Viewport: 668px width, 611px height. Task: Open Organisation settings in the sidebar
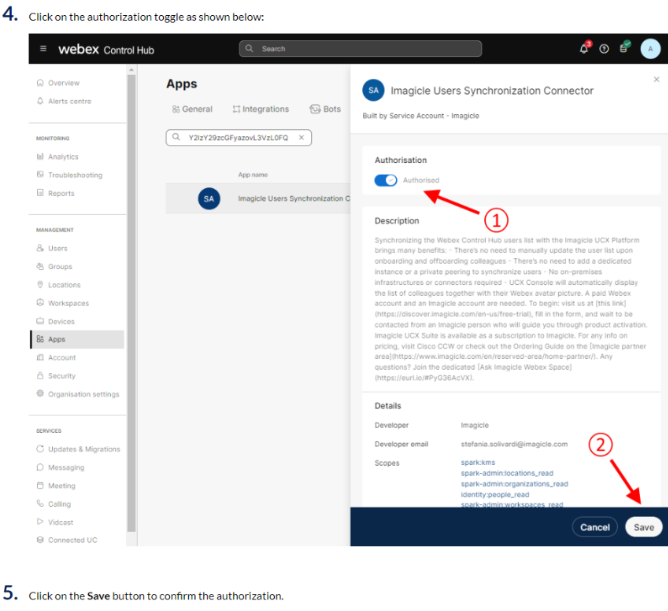(x=83, y=394)
